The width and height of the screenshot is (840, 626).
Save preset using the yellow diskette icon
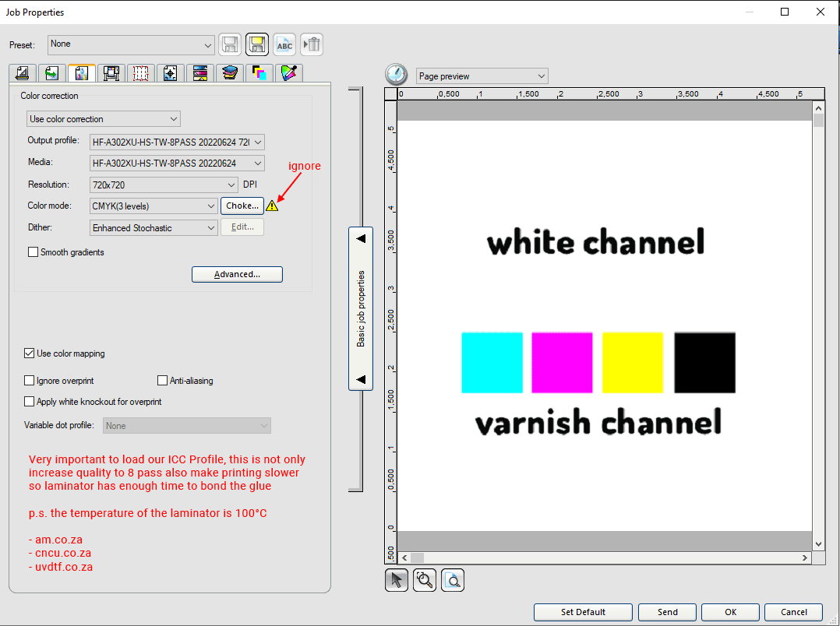pos(257,44)
